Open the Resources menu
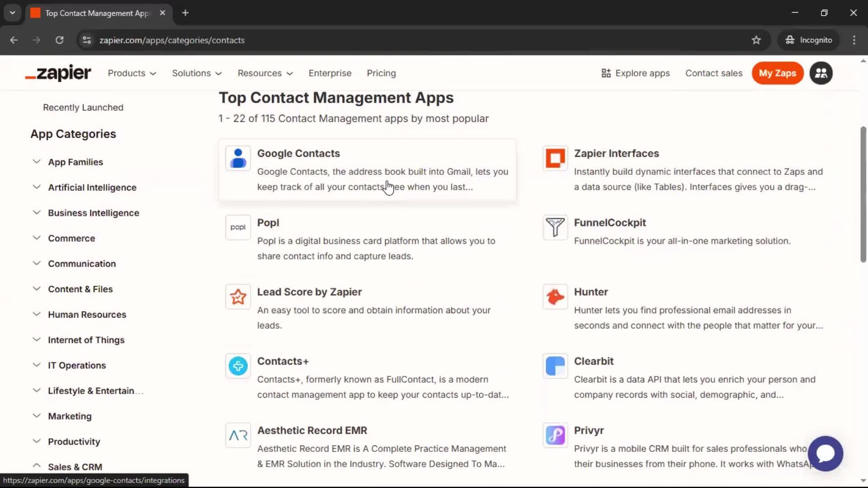The width and height of the screenshot is (868, 488). pos(265,73)
